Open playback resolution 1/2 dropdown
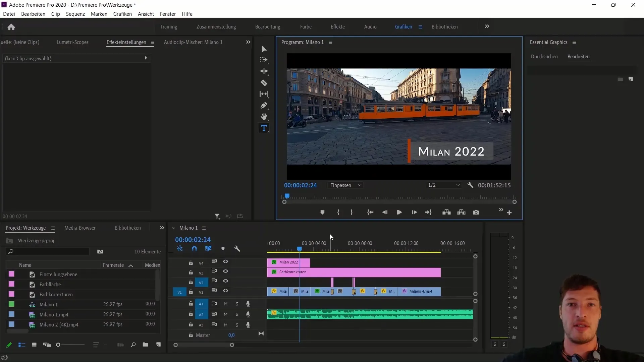The width and height of the screenshot is (644, 362). (x=443, y=185)
